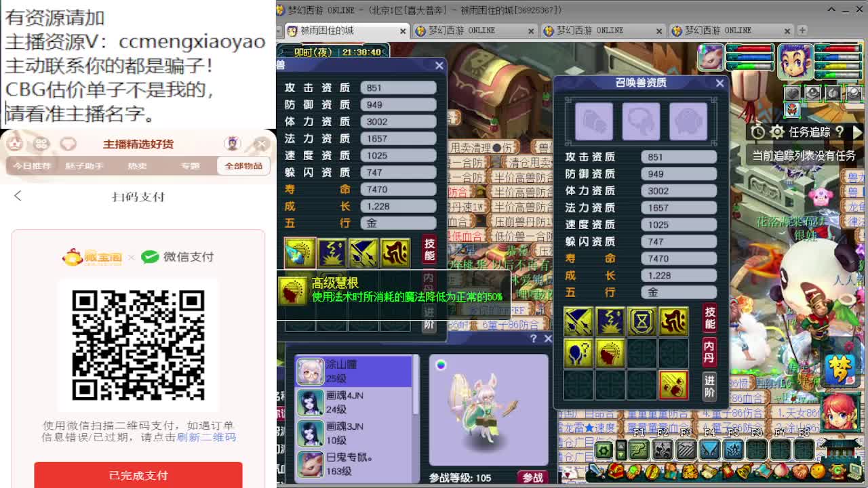The image size is (868, 488).
Task: Open the third equipment slot in 召唤兽资质 panel
Action: (688, 121)
